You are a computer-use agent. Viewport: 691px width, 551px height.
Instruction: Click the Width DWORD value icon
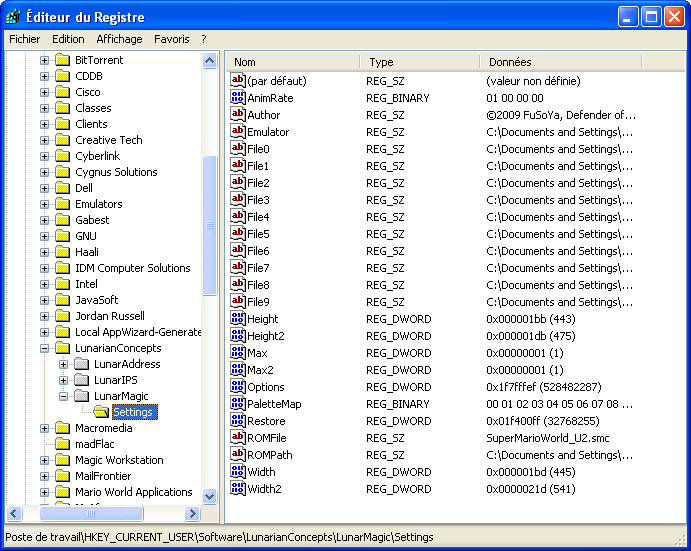tap(238, 472)
